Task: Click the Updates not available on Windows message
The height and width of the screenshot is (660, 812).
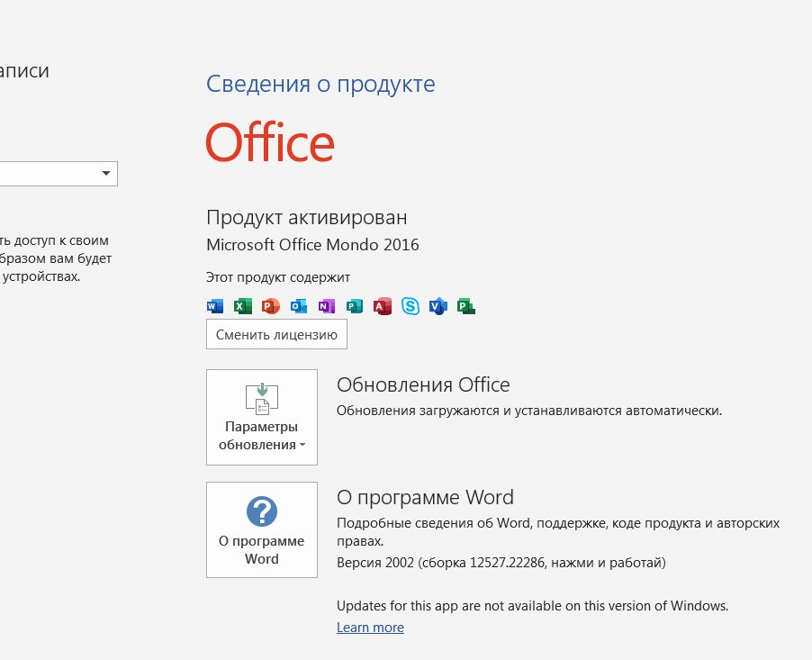Action: (x=532, y=606)
